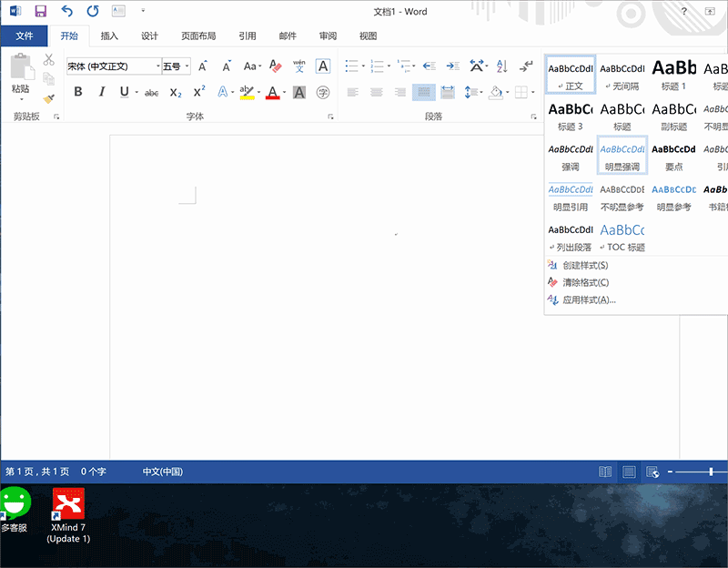Open the 文件 File tab

tap(25, 35)
